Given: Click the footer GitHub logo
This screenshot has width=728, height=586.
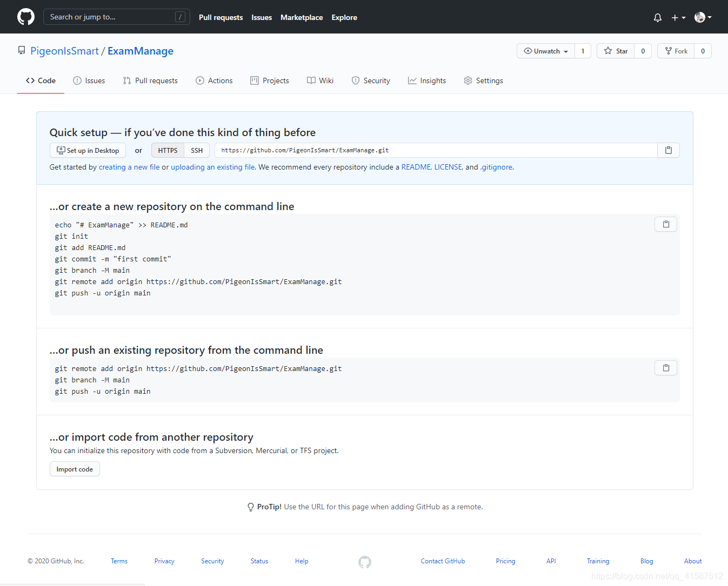Looking at the screenshot, I should click(x=365, y=562).
